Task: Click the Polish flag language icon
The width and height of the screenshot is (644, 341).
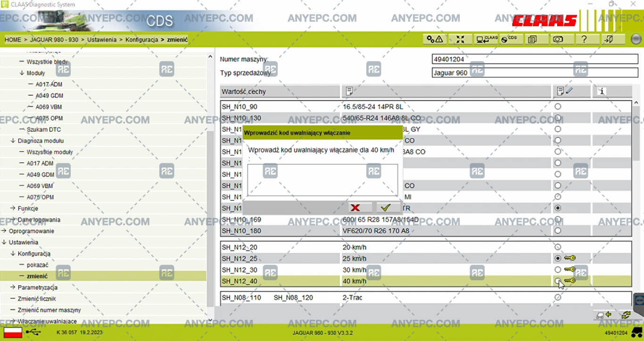Action: (x=13, y=333)
